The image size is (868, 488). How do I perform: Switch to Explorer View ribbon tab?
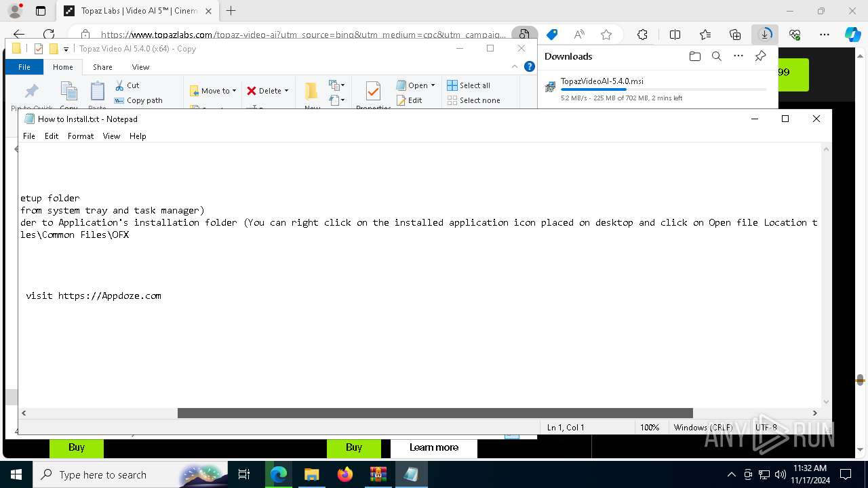pos(140,67)
